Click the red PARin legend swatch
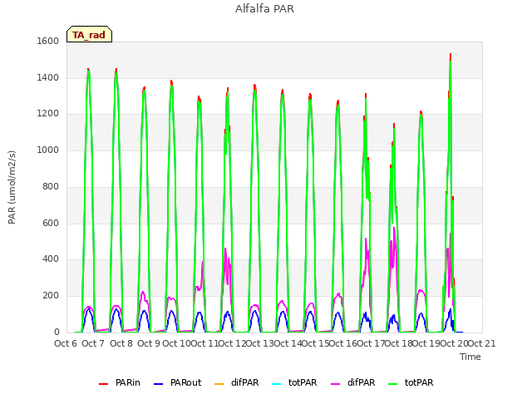 click(x=103, y=384)
